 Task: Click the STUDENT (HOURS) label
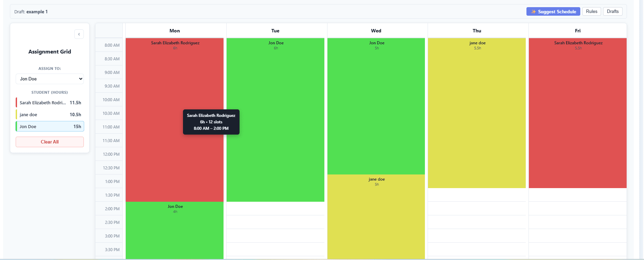point(50,92)
